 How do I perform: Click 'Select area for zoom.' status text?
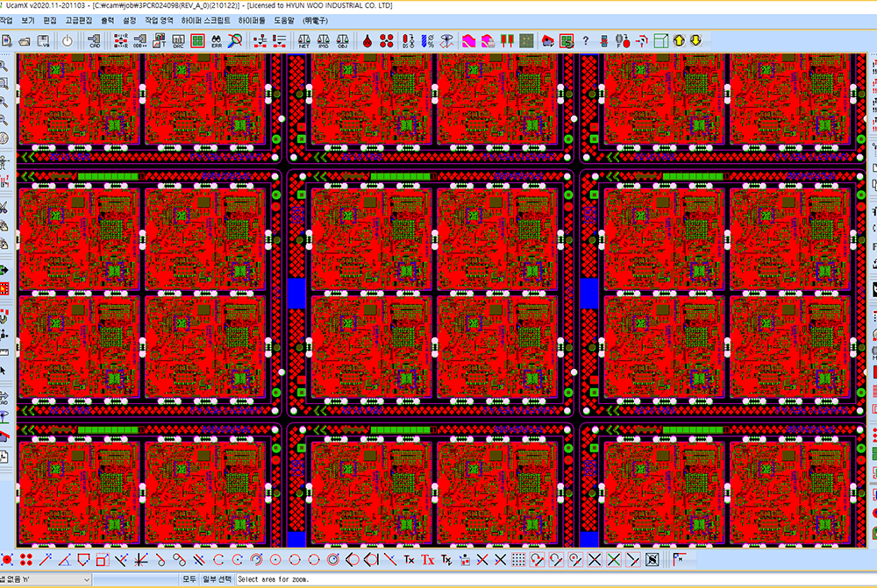point(273,579)
